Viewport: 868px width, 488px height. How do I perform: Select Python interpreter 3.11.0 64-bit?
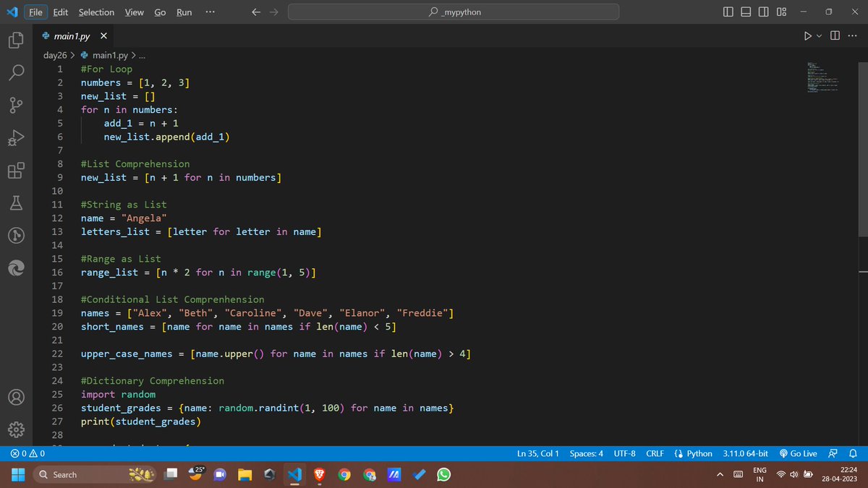(745, 453)
